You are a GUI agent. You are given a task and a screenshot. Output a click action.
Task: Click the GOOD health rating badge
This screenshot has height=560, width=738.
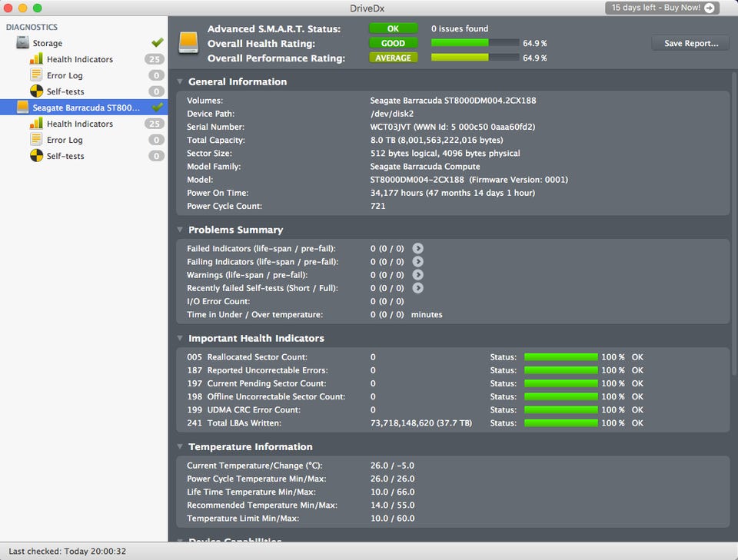tap(393, 43)
